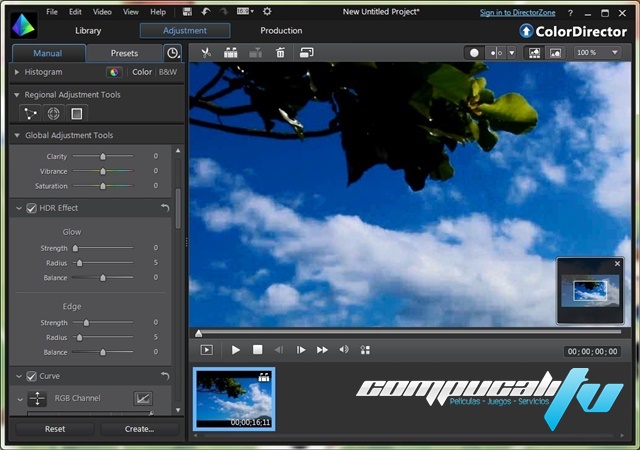This screenshot has width=640, height=450.
Task: Stop video playback
Action: [x=258, y=350]
